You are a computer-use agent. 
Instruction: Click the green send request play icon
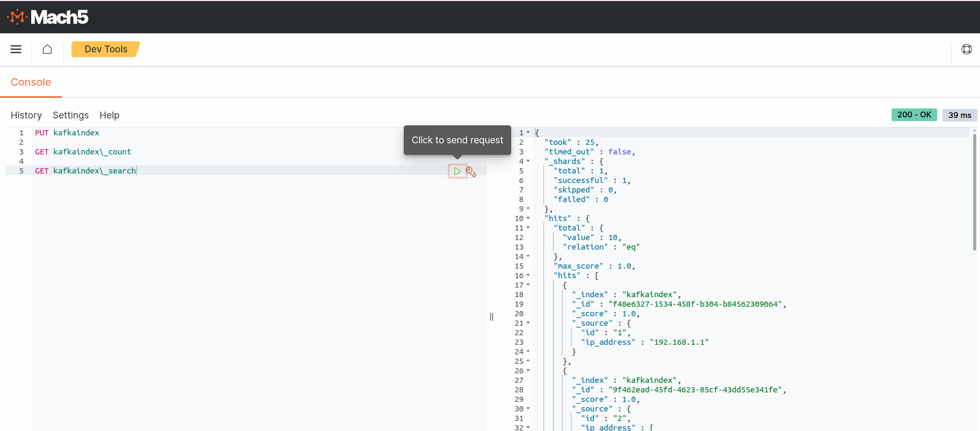[457, 171]
